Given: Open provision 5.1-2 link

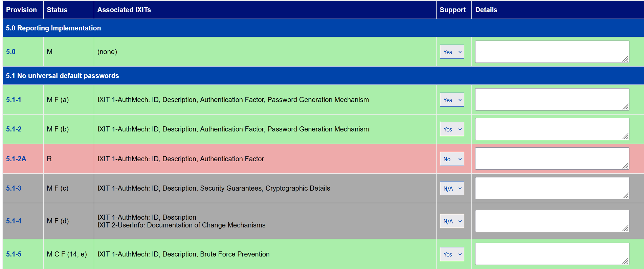Looking at the screenshot, I should click(14, 129).
